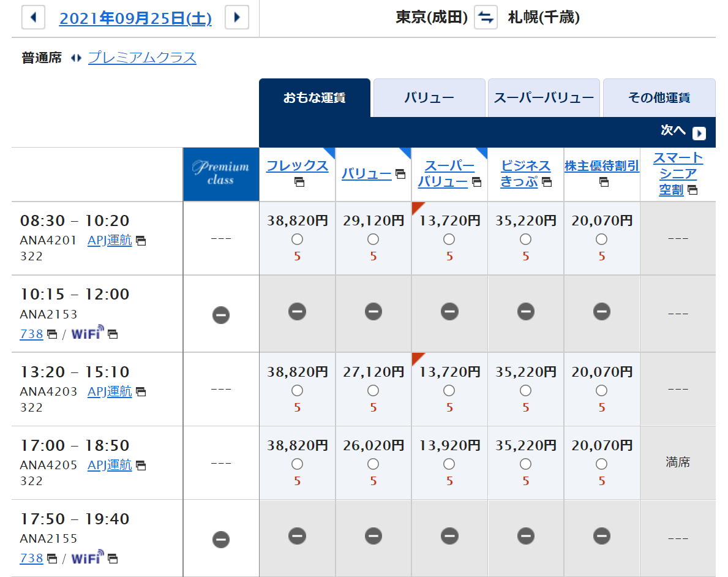Image resolution: width=728 pixels, height=577 pixels.
Task: Select 29,120円 バリュー fare for 08:30 flight
Action: tap(373, 239)
